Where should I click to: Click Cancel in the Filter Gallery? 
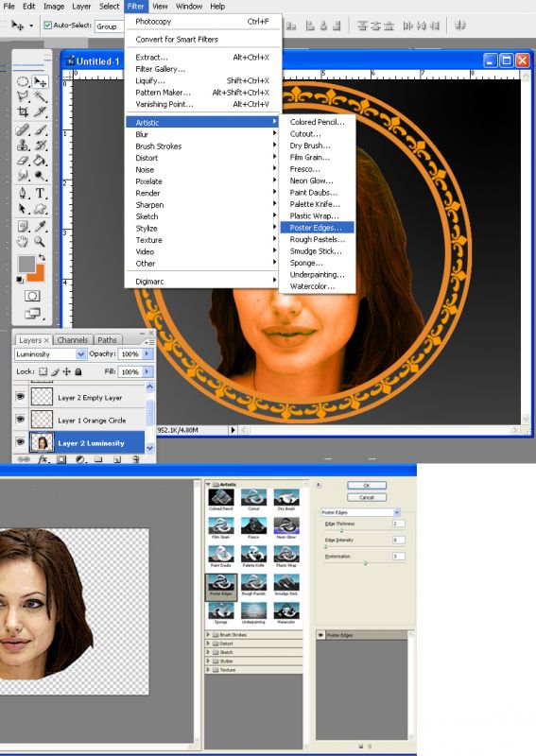(x=367, y=497)
